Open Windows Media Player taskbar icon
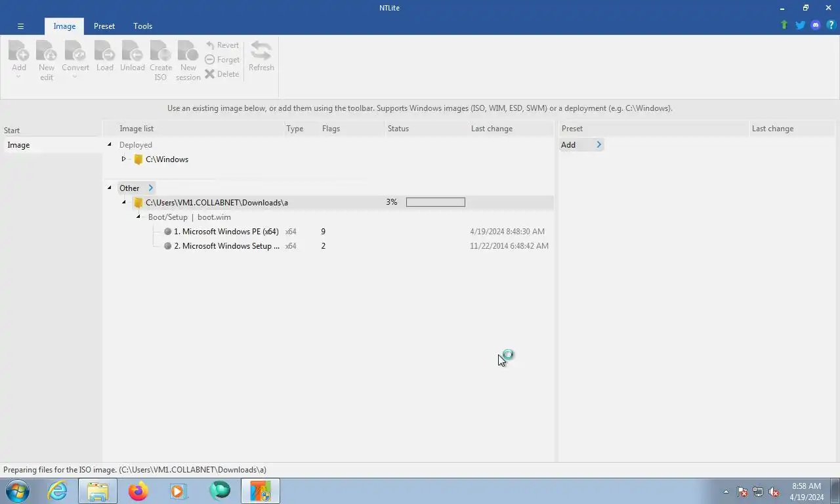 click(178, 491)
